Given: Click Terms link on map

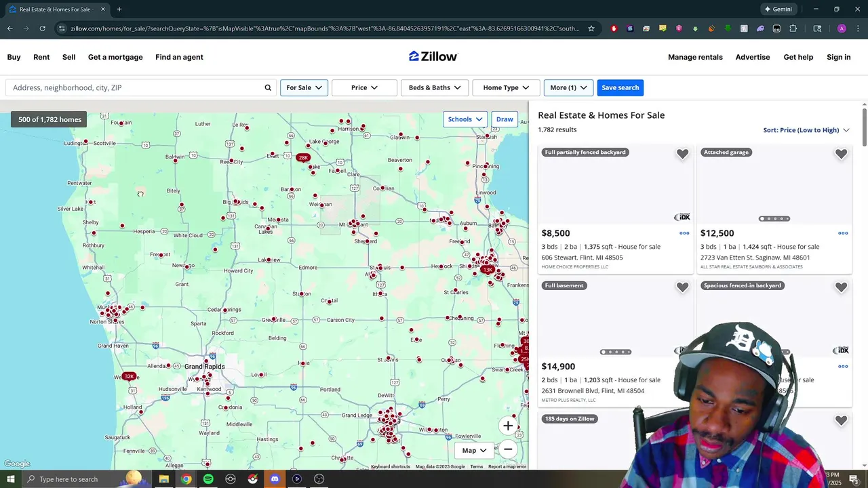Looking at the screenshot, I should (x=477, y=466).
